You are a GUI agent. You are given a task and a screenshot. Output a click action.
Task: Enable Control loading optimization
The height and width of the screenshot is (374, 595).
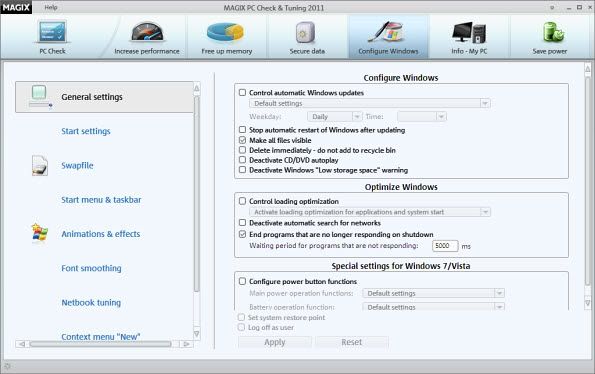(x=242, y=201)
